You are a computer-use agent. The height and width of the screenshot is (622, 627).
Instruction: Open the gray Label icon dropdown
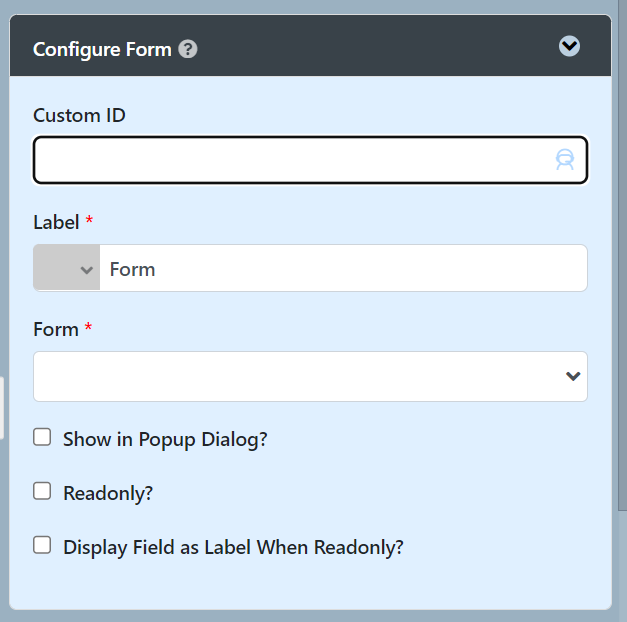click(67, 269)
